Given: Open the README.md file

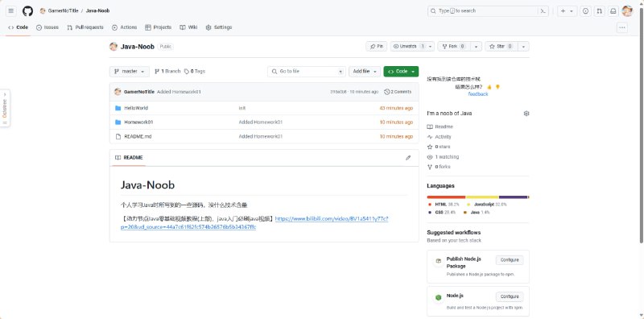Looking at the screenshot, I should tap(138, 136).
